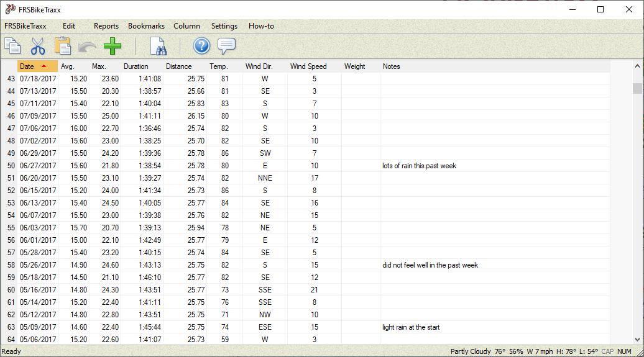
Task: Open the Settings menu
Action: 224,26
